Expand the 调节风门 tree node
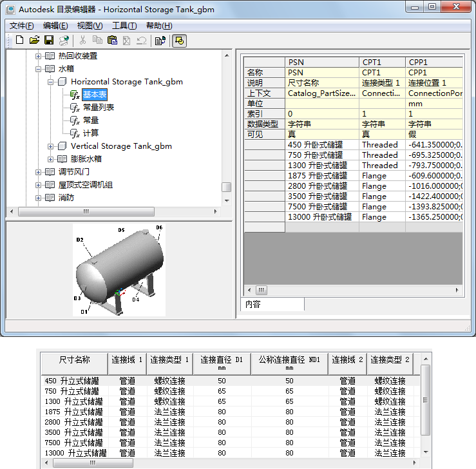This screenshot has height=469, width=476. click(x=38, y=172)
